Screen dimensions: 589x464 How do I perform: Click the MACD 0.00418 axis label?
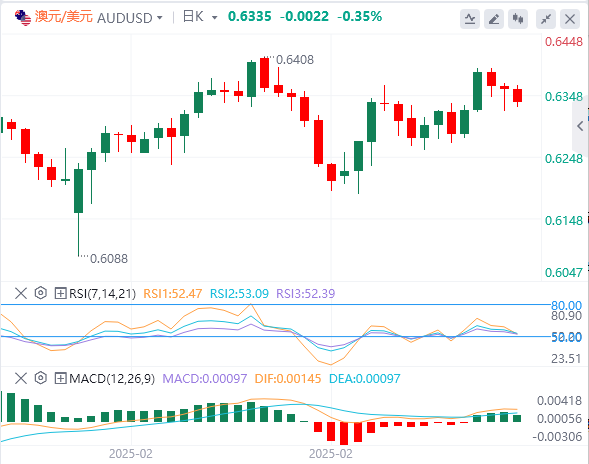(x=559, y=401)
